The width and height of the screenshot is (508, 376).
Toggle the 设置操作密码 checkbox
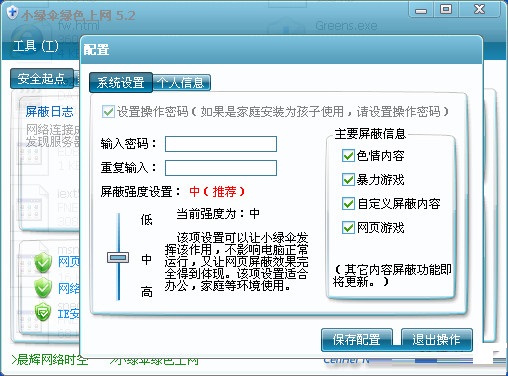[108, 112]
